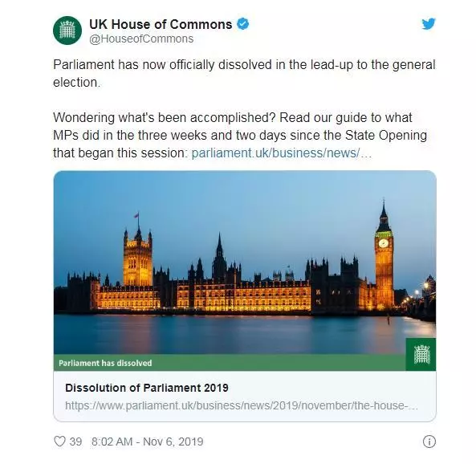
Task: Open the Twitter bird logo
Action: point(429,24)
